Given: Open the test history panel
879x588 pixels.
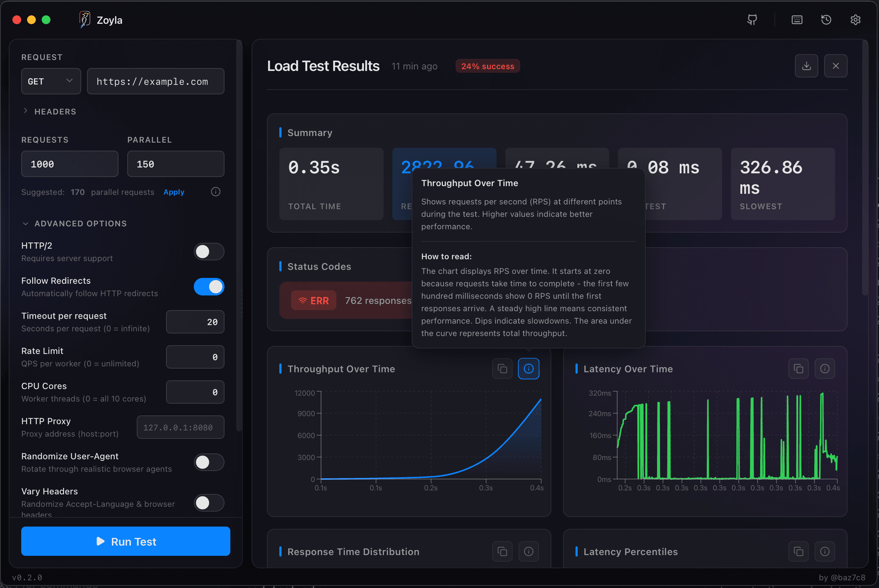Looking at the screenshot, I should [826, 19].
